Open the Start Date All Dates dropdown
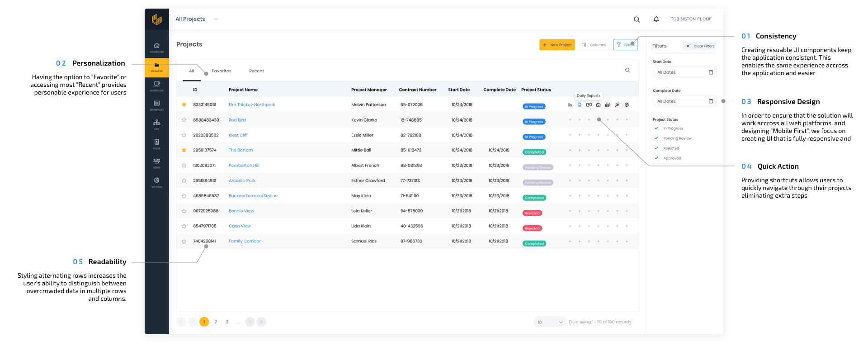The width and height of the screenshot is (868, 346). [x=684, y=72]
